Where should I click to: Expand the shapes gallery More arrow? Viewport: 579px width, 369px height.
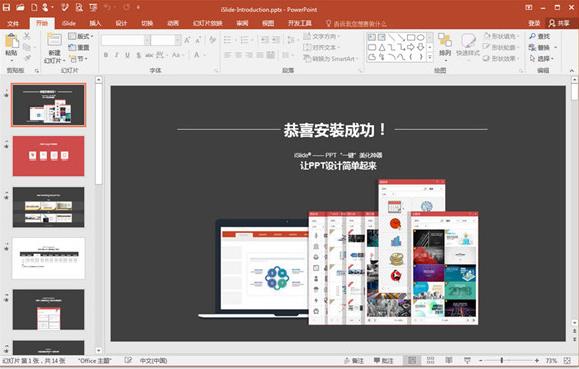tap(430, 57)
